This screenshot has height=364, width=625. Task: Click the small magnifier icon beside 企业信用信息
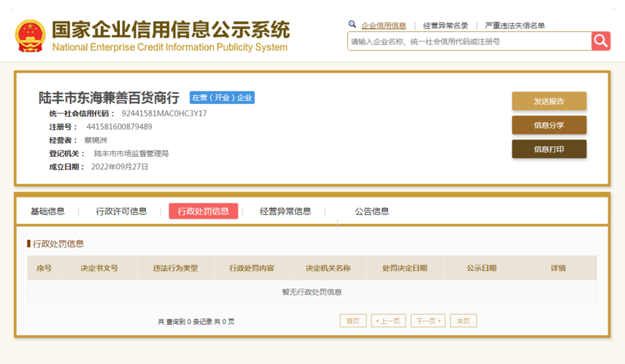(x=352, y=24)
